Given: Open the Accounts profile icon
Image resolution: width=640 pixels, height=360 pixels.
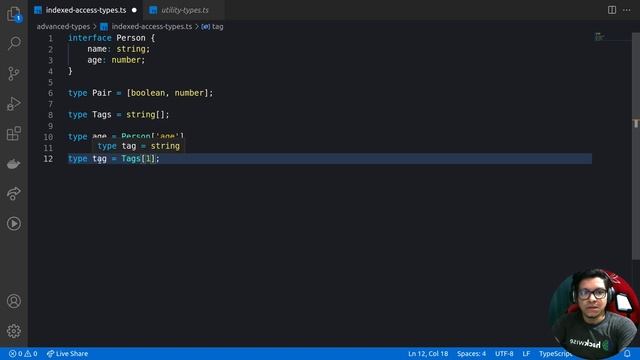Looking at the screenshot, I should [x=14, y=301].
